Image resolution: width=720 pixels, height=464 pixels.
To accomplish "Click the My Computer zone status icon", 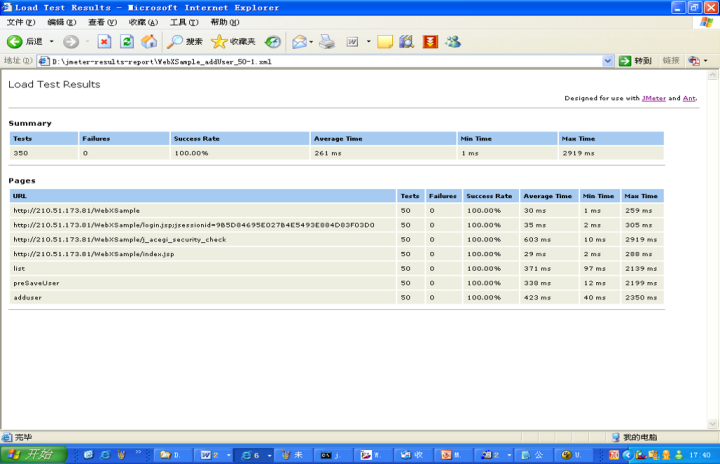I will tap(616, 437).
